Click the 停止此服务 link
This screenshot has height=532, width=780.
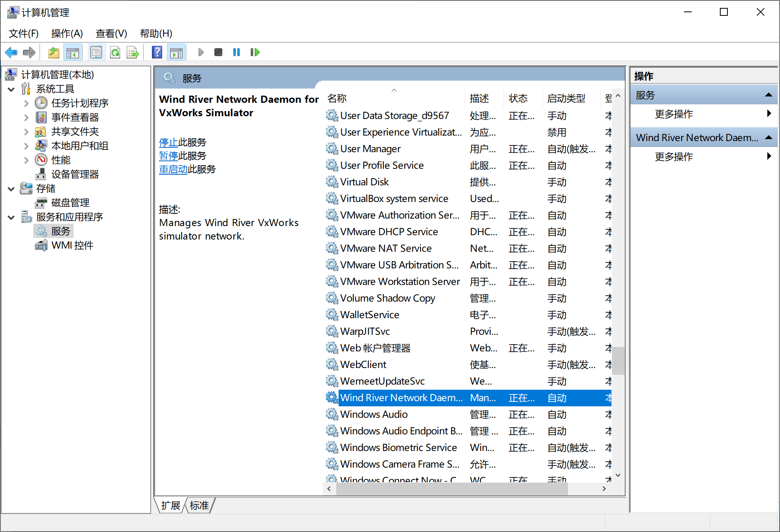(168, 142)
